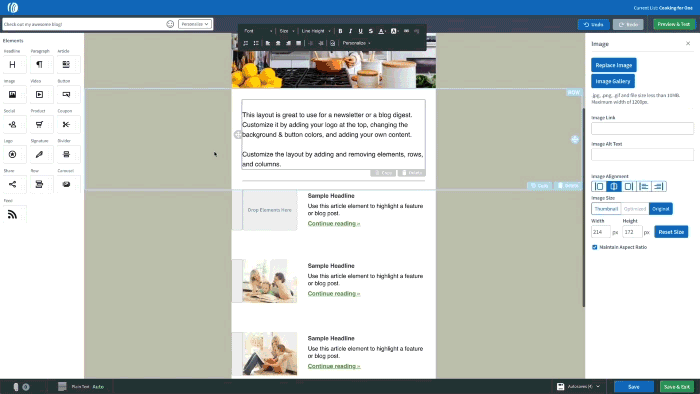Viewport: 700px width, 394px height.
Task: Choose the Coupon scissors element
Action: click(x=66, y=124)
